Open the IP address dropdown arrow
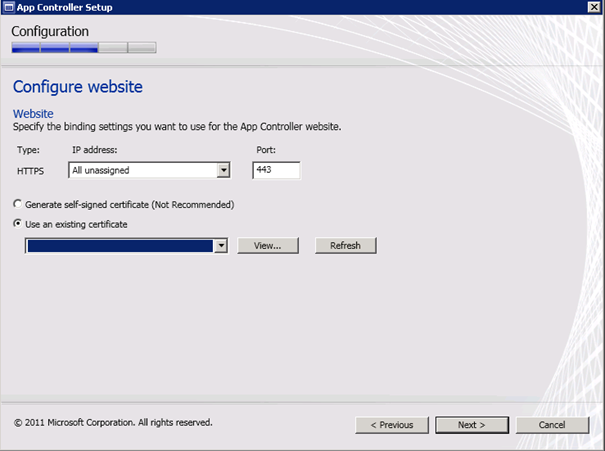 [223, 170]
